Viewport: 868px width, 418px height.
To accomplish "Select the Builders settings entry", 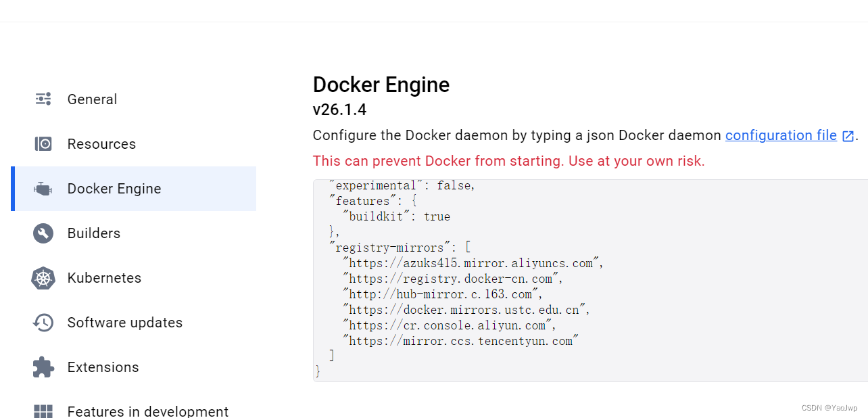I will click(x=94, y=233).
